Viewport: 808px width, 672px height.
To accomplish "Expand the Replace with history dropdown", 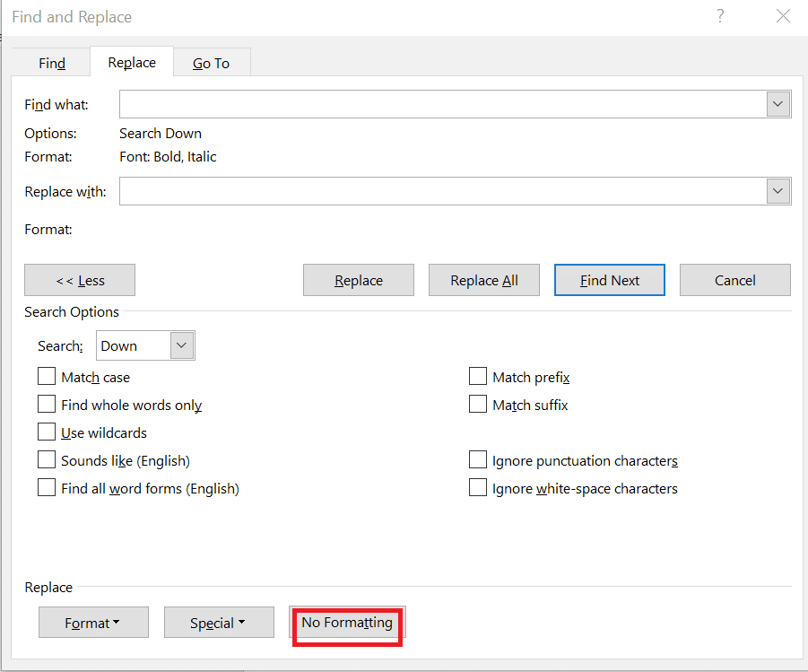I will coord(778,191).
